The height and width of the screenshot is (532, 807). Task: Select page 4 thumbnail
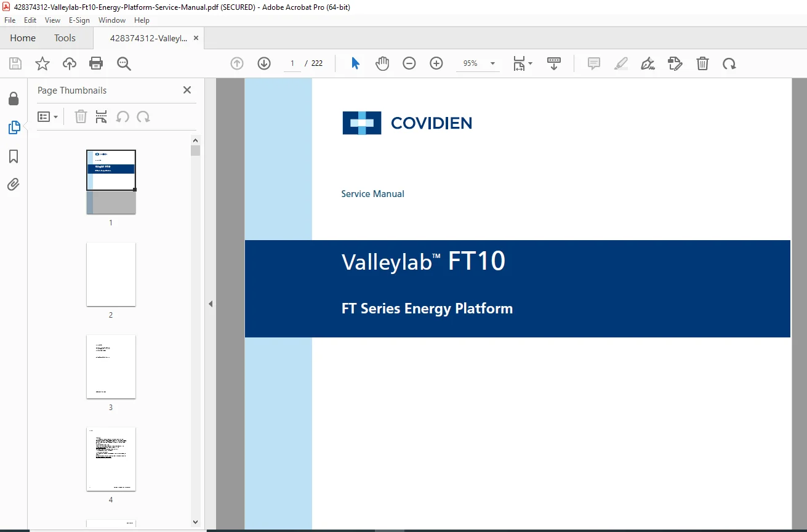(x=111, y=459)
